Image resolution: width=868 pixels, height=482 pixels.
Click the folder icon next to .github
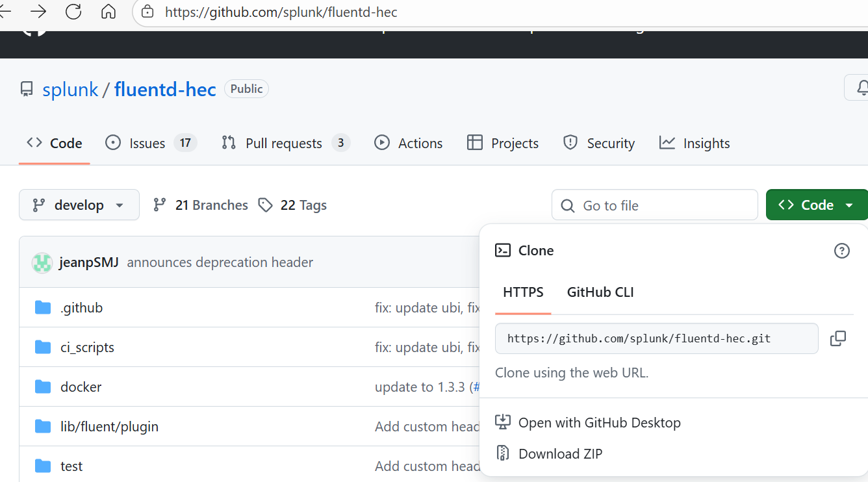click(43, 307)
